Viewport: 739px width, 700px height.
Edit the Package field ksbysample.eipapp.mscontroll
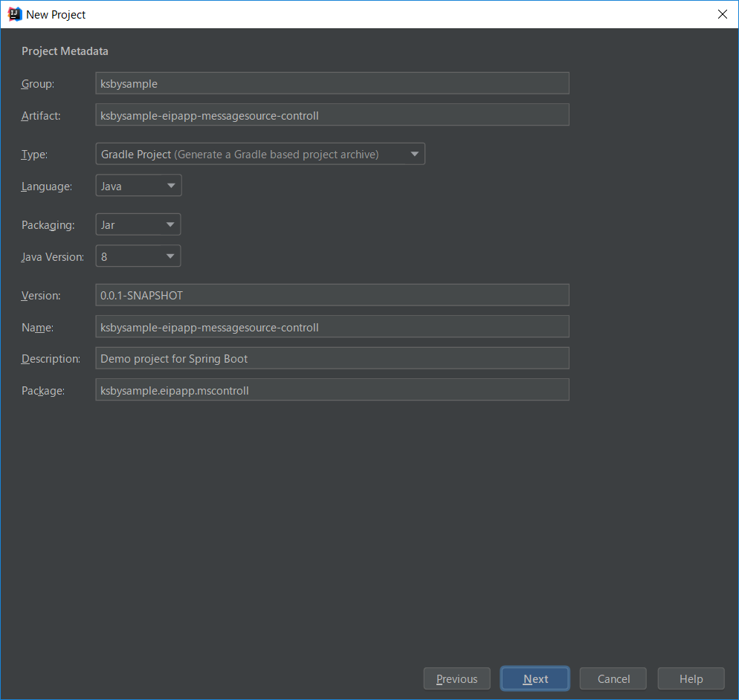click(x=332, y=390)
